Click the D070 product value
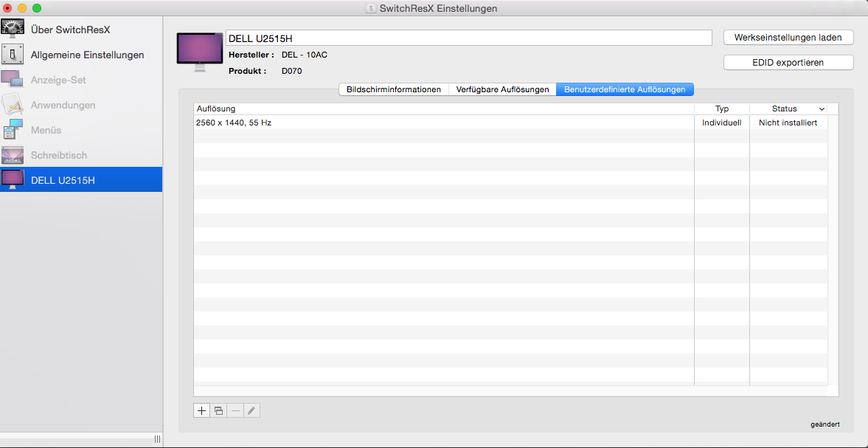 click(292, 71)
